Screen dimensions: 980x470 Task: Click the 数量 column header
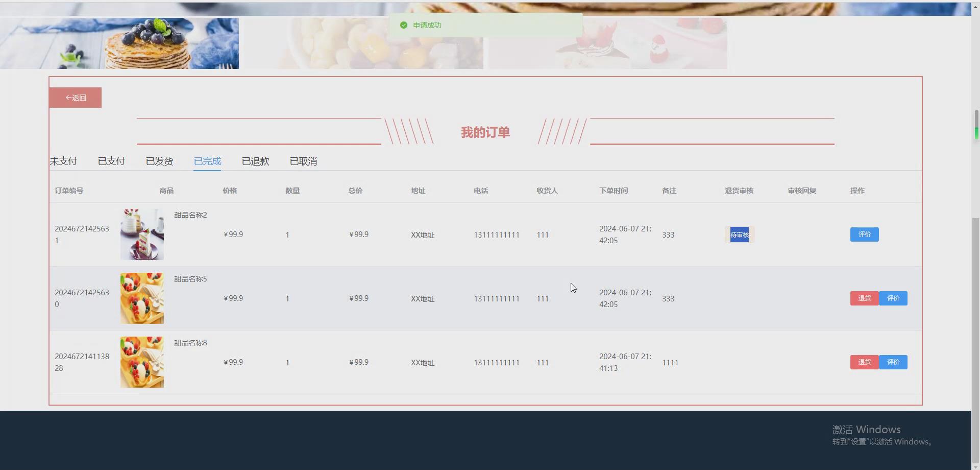click(x=292, y=191)
